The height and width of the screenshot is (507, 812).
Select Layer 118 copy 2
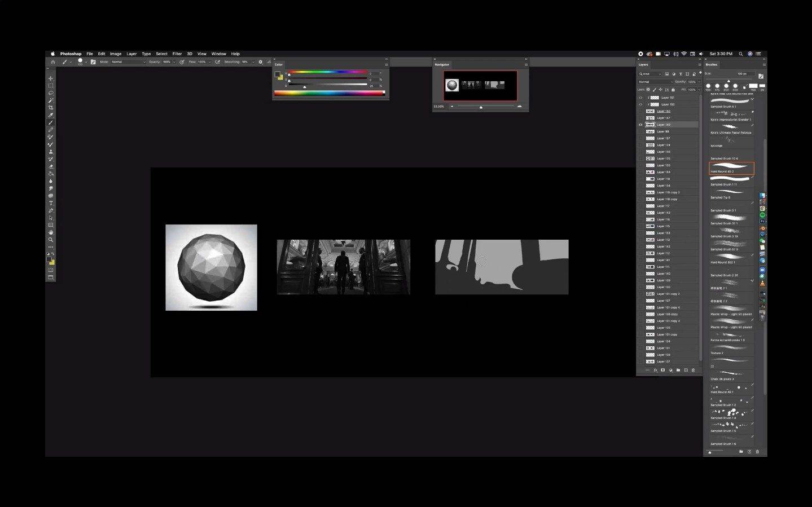668,192
